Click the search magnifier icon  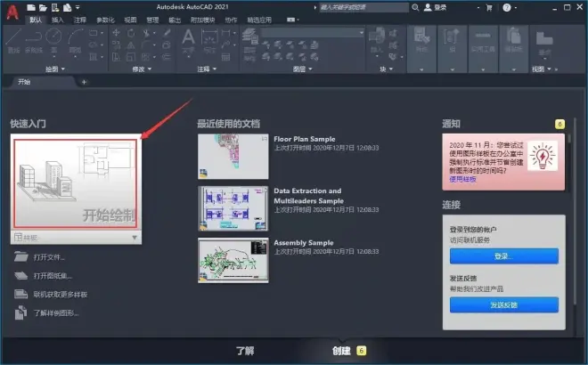pos(415,7)
